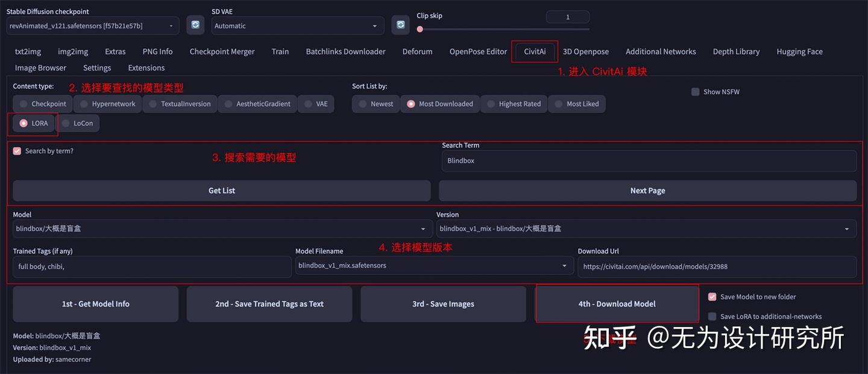Open the Additional Networks tab

(661, 51)
